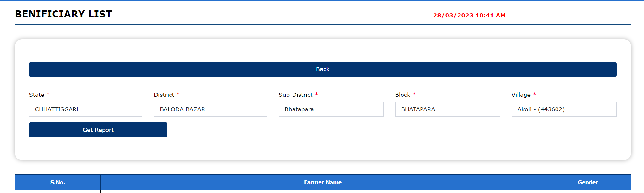
Task: Click the Village field label
Action: [x=521, y=95]
